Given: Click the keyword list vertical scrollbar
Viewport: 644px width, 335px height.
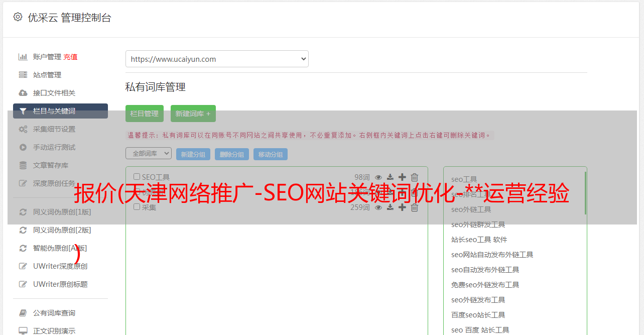Looking at the screenshot, I should point(585,193).
